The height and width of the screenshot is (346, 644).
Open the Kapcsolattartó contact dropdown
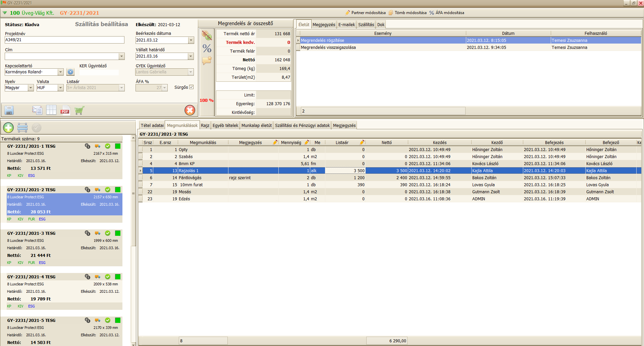click(x=60, y=72)
